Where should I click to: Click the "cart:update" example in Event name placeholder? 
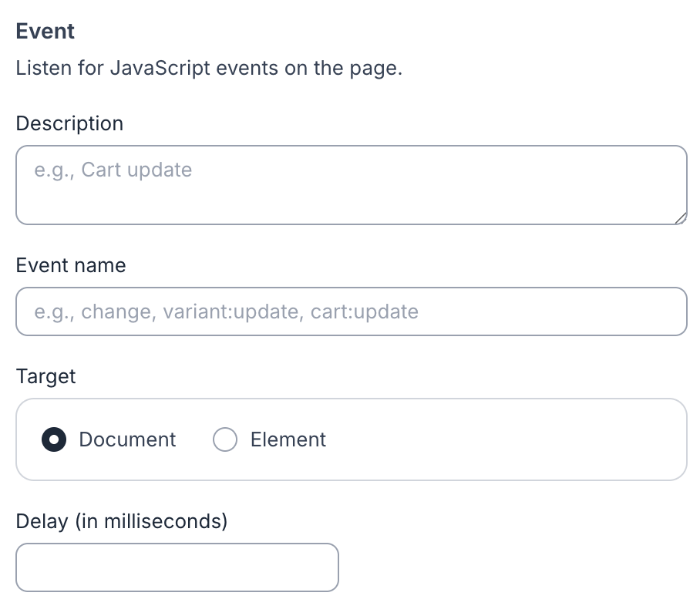pos(365,312)
